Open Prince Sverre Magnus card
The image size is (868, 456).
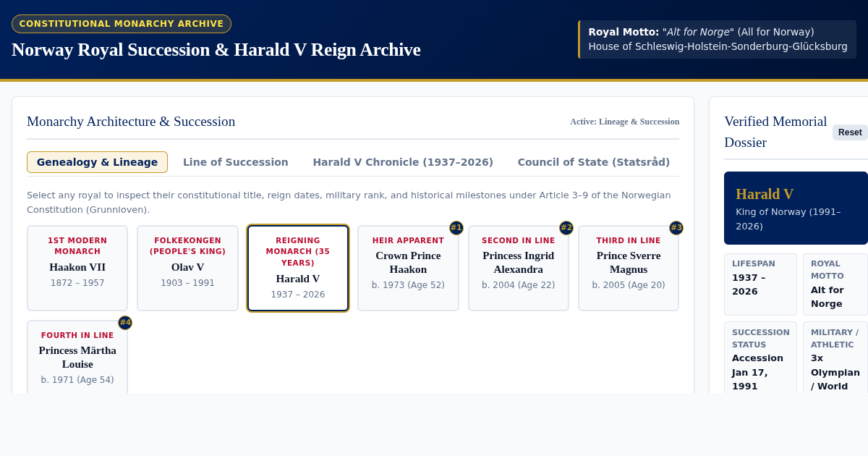tap(629, 269)
